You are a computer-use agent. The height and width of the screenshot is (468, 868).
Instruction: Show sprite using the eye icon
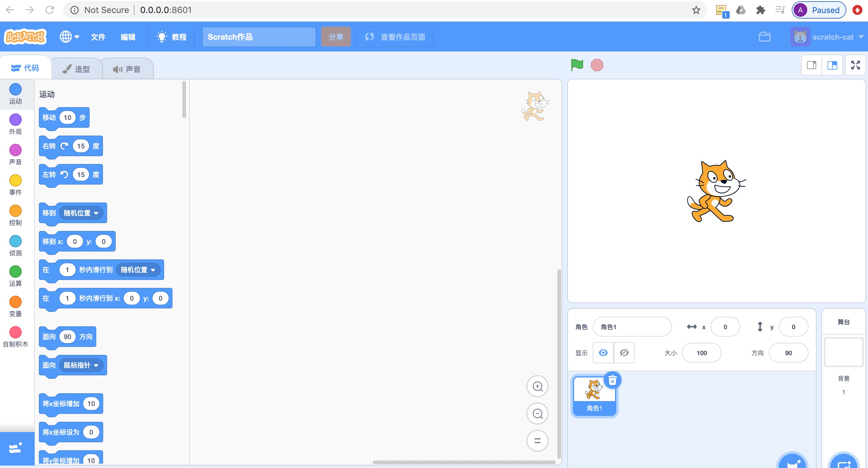point(603,352)
